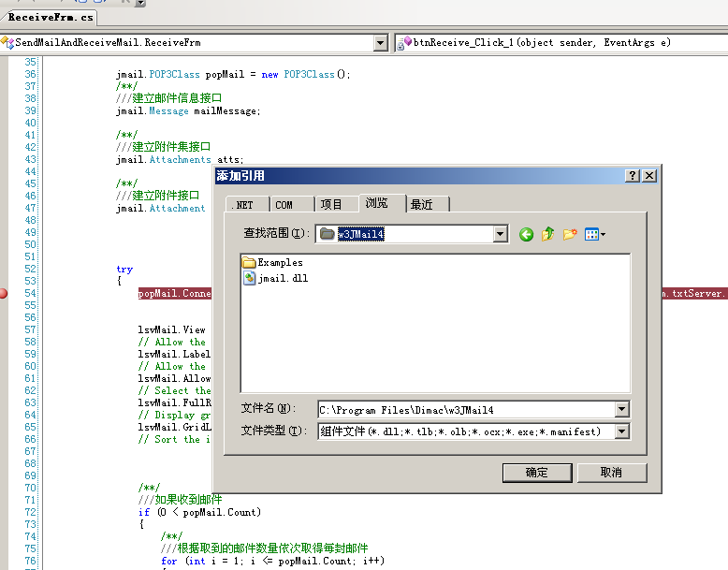
Task: Go up one folder level
Action: (547, 234)
